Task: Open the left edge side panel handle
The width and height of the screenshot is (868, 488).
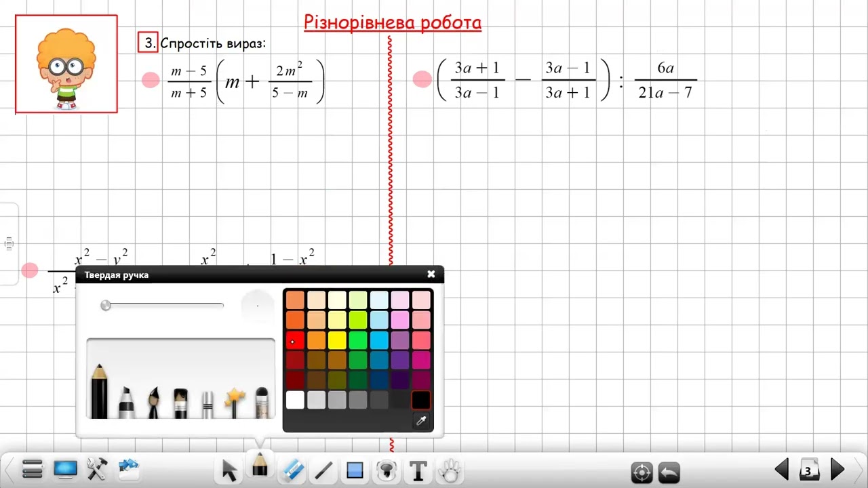Action: [x=9, y=243]
